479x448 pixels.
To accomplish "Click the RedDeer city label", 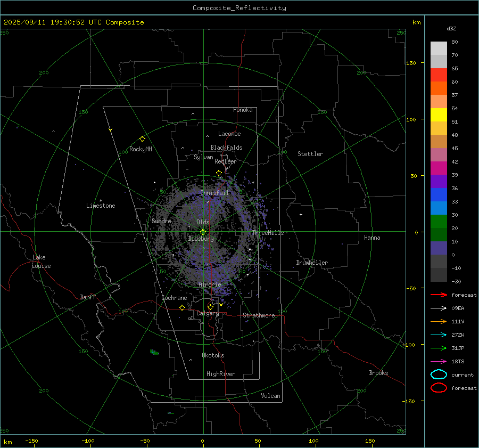I will [226, 161].
